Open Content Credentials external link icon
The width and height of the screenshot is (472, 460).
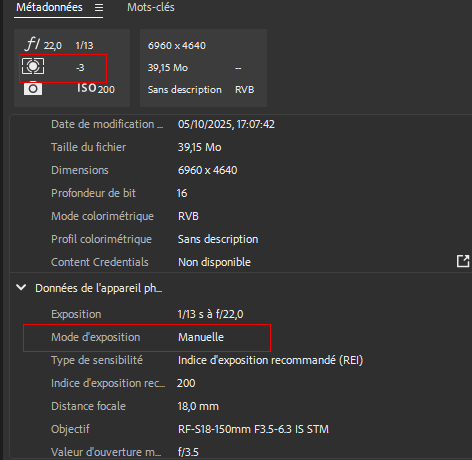pos(463,261)
